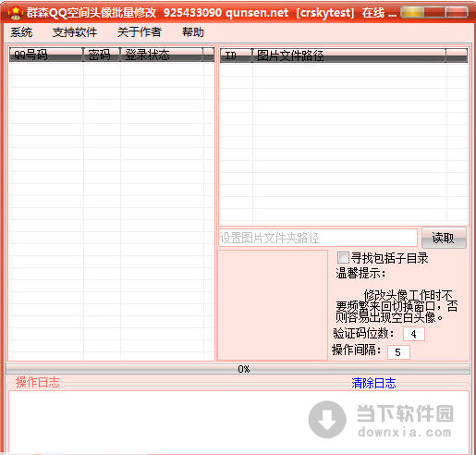Viewport: 476px width, 455px height.
Task: Click the 0% progress bar
Action: [x=238, y=369]
